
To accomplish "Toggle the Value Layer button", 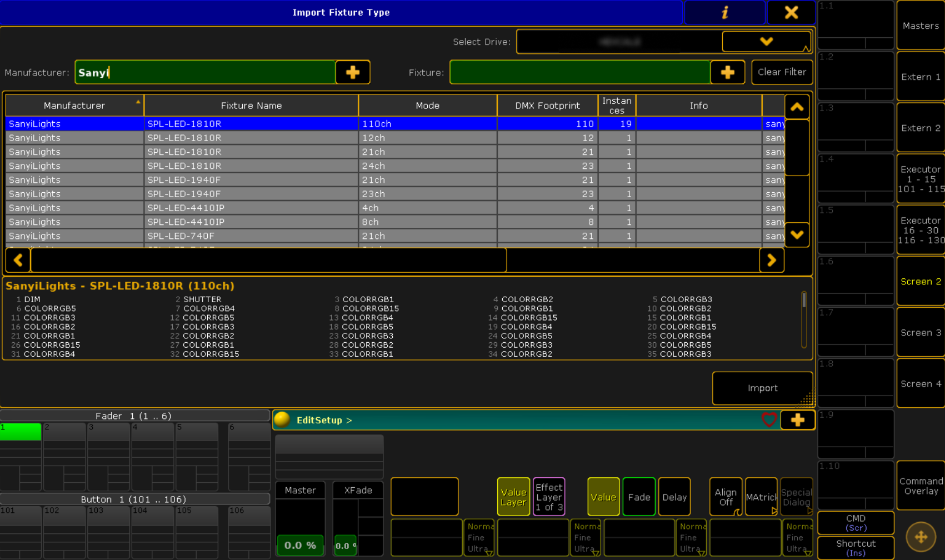I will tap(513, 497).
